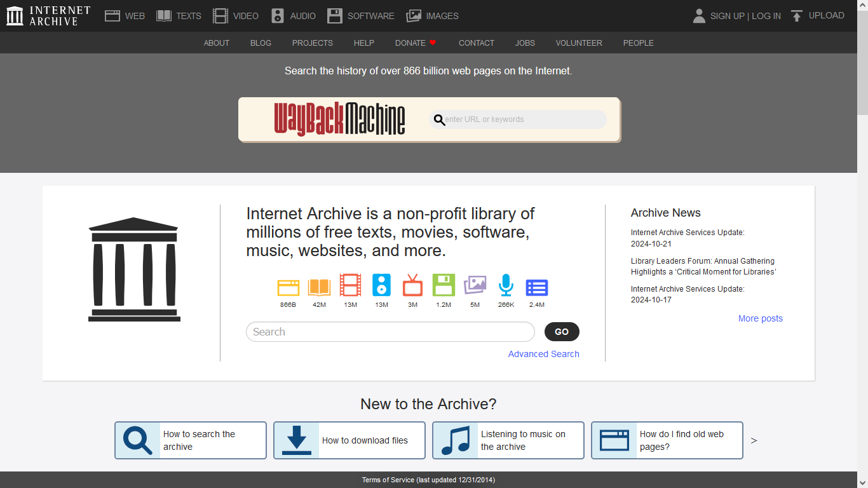
Task: Click the Wayback URL or keywords field
Action: (518, 119)
